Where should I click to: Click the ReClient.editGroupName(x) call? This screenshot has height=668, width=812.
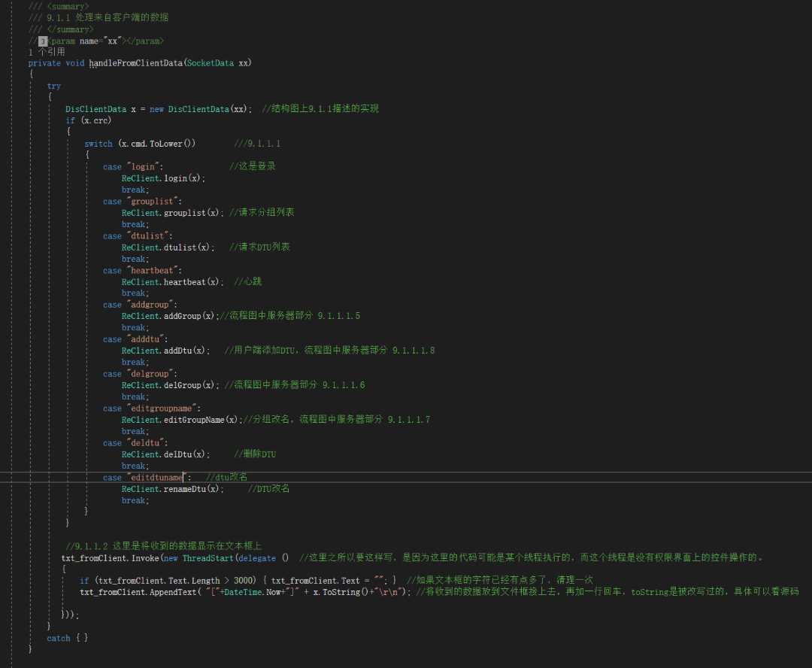[x=182, y=420]
